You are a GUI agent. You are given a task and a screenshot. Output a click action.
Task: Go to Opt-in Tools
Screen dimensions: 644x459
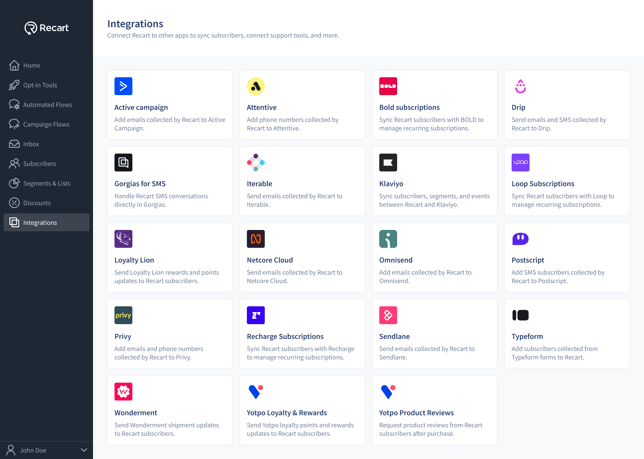point(46,85)
